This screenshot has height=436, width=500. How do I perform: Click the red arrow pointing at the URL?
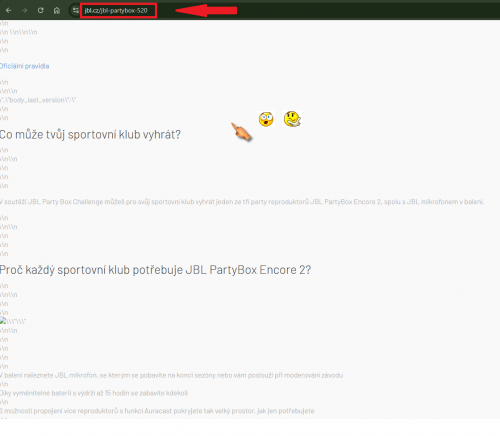click(x=206, y=10)
